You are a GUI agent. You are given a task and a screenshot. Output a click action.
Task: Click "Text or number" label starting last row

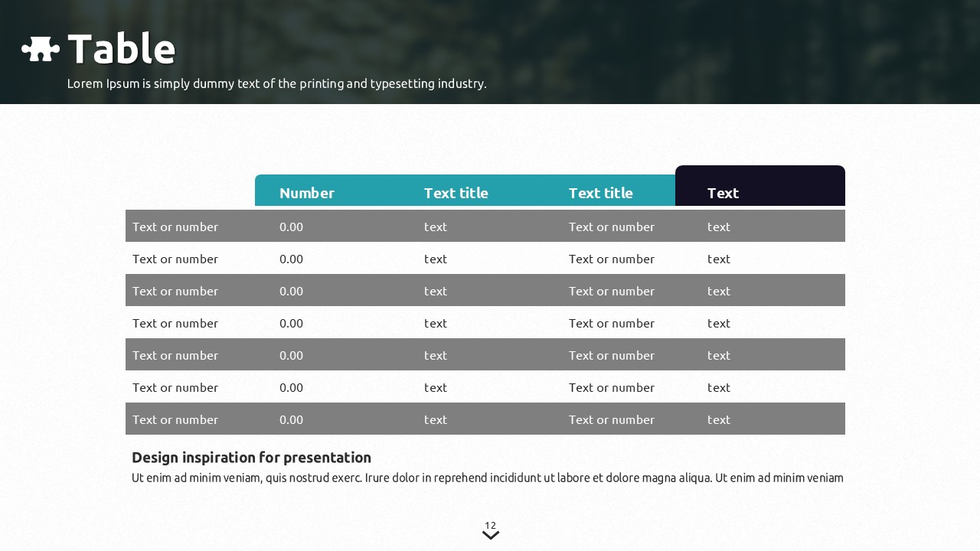pyautogui.click(x=175, y=419)
